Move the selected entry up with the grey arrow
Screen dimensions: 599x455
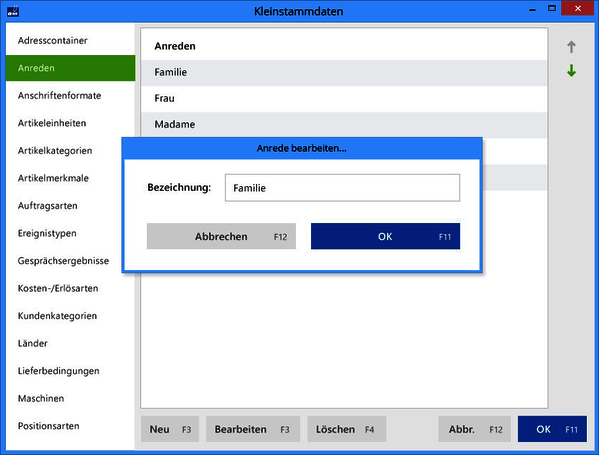(x=571, y=47)
